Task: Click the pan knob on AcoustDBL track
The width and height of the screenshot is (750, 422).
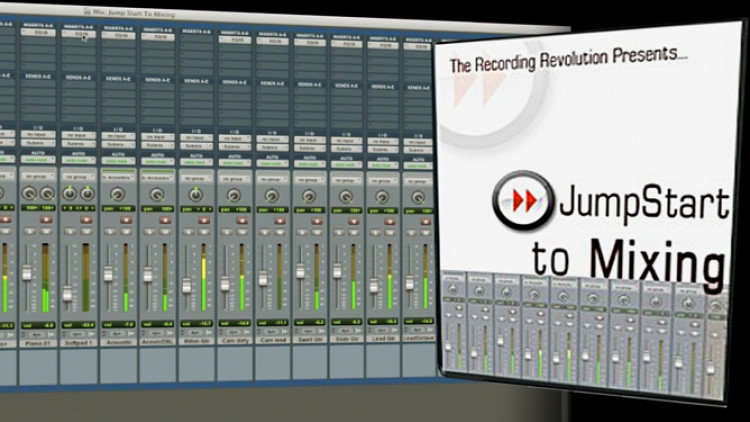Action: click(156, 194)
